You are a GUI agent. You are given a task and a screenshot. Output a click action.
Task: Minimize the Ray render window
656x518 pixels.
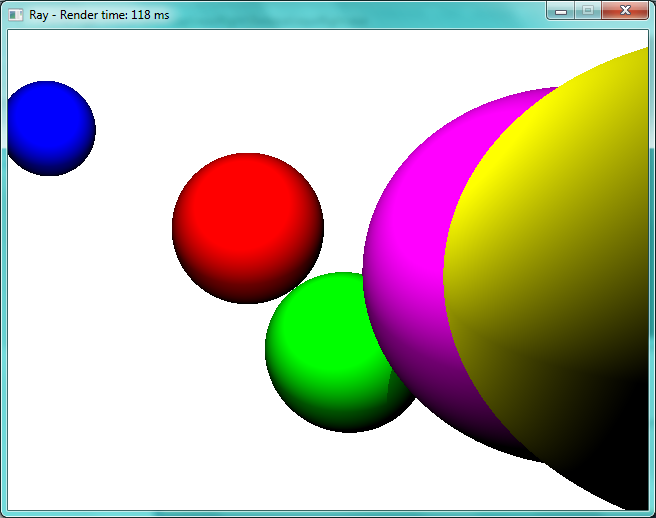[561, 10]
